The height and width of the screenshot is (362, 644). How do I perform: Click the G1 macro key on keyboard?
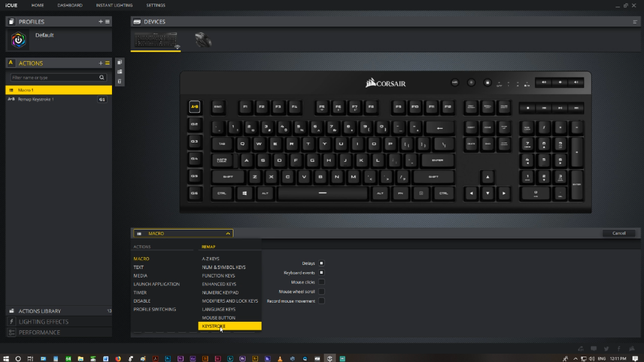coord(195,107)
